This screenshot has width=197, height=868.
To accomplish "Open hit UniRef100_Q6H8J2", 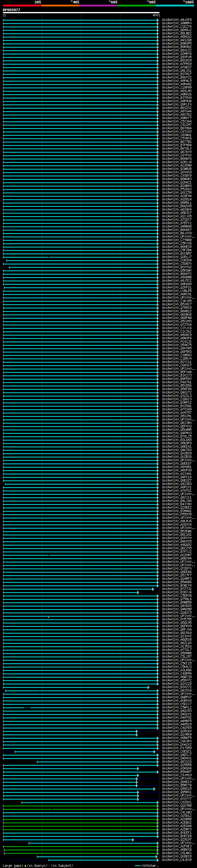I will pyautogui.click(x=177, y=30).
